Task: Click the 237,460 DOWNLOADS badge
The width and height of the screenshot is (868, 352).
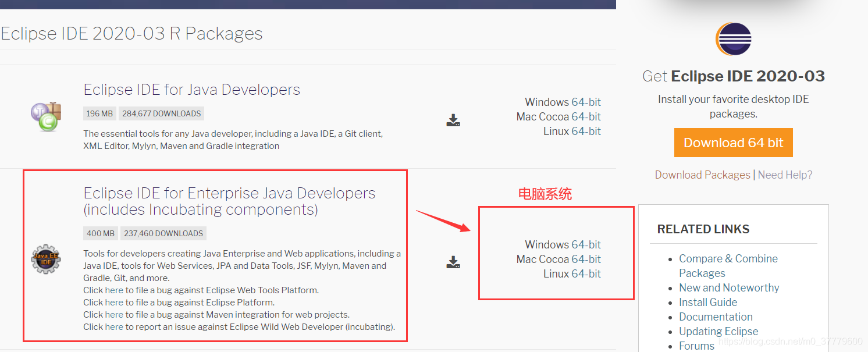Action: click(x=163, y=233)
